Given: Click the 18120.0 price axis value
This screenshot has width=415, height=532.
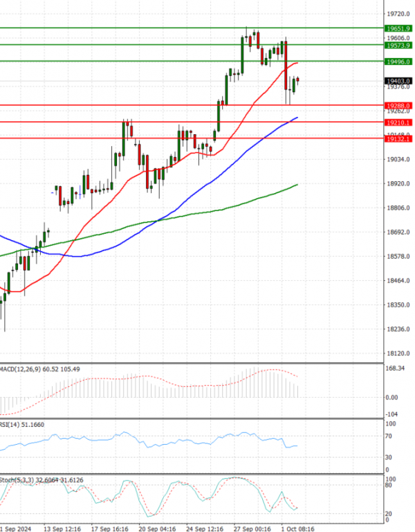Looking at the screenshot, I should pos(398,354).
